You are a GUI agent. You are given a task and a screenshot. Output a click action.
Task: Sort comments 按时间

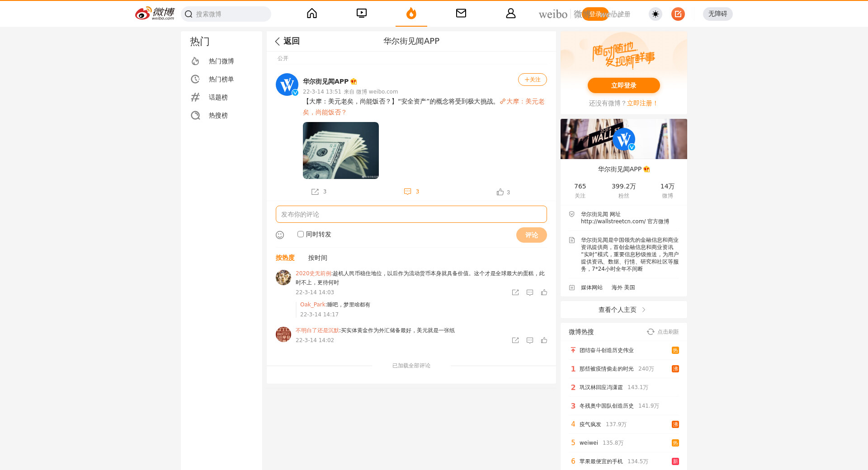point(318,258)
